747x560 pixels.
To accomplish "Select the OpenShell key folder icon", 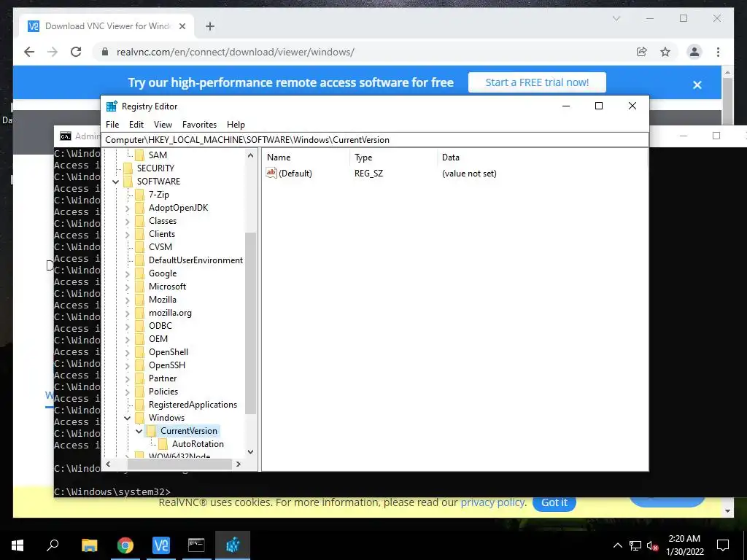I will coord(139,352).
